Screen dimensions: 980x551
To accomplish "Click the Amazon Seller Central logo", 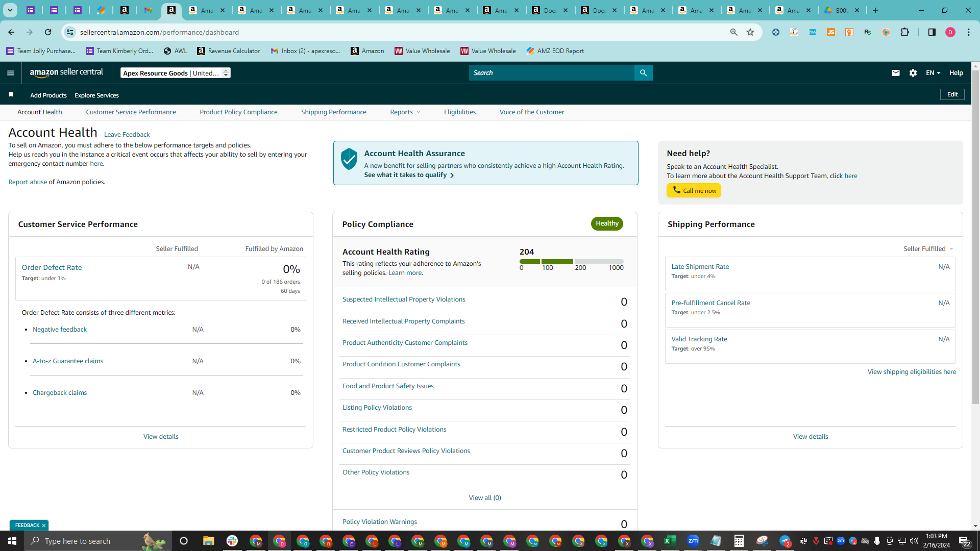I will (66, 72).
